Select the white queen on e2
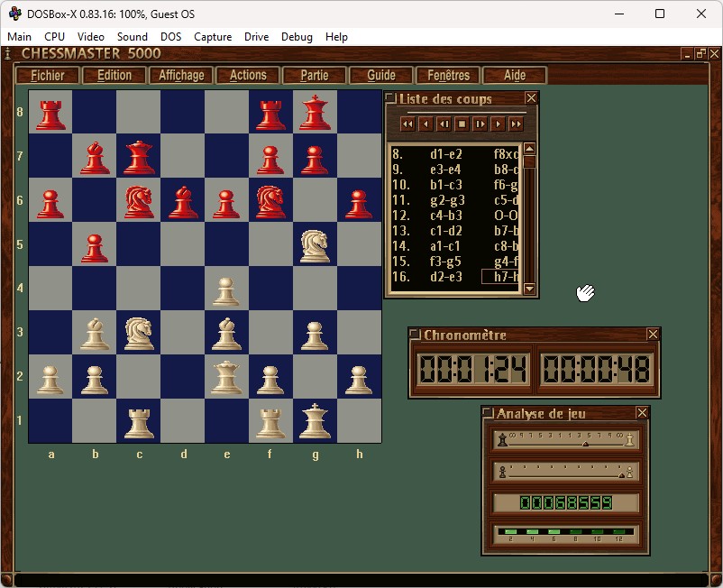Image resolution: width=723 pixels, height=588 pixels. click(226, 377)
